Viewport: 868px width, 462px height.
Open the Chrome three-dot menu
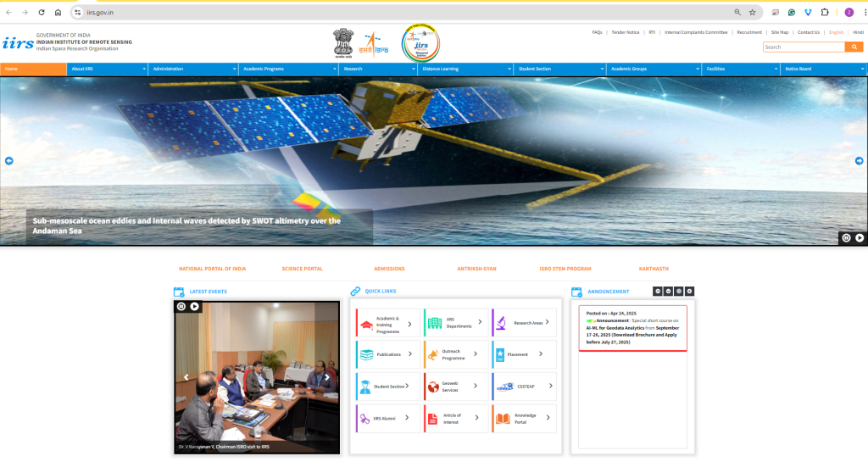(x=865, y=12)
